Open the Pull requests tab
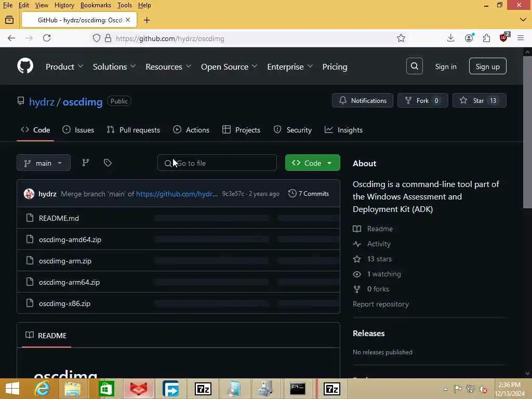This screenshot has height=399, width=532. pos(134,130)
